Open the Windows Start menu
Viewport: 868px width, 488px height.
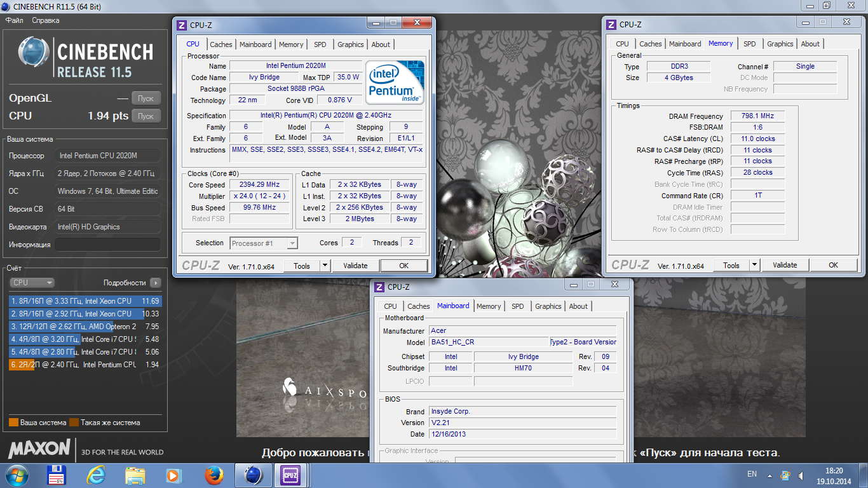16,475
